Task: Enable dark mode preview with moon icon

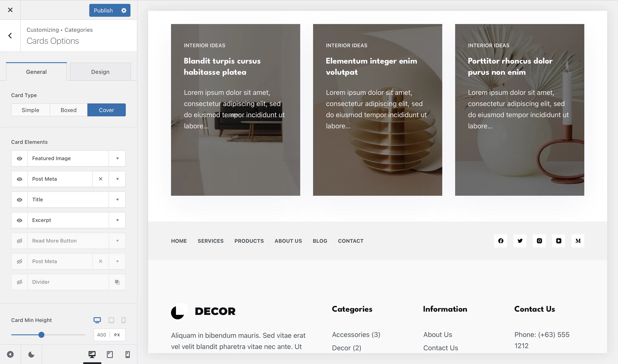Action: tap(31, 354)
